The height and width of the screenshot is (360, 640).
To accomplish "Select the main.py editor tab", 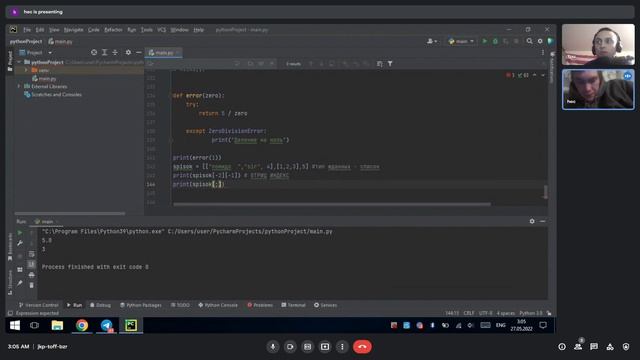I will (164, 53).
